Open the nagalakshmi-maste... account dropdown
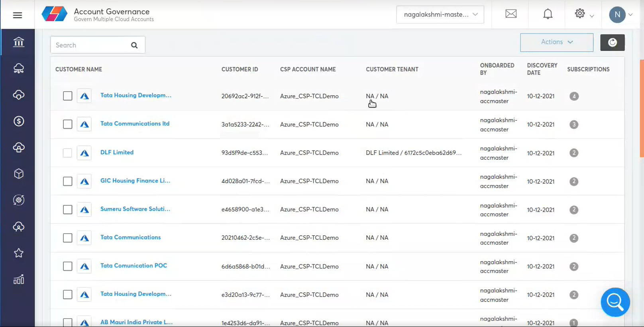Screen dimensions: 644x327 pyautogui.click(x=440, y=14)
